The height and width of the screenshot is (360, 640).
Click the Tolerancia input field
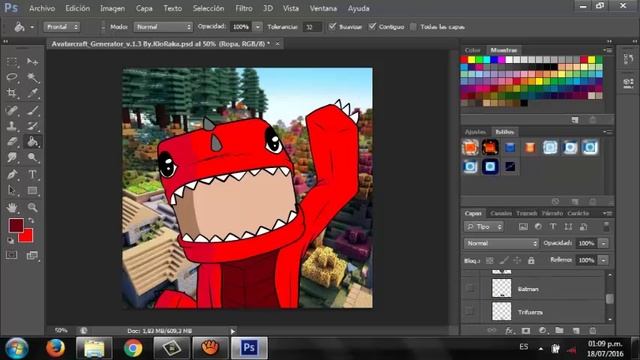click(312, 27)
